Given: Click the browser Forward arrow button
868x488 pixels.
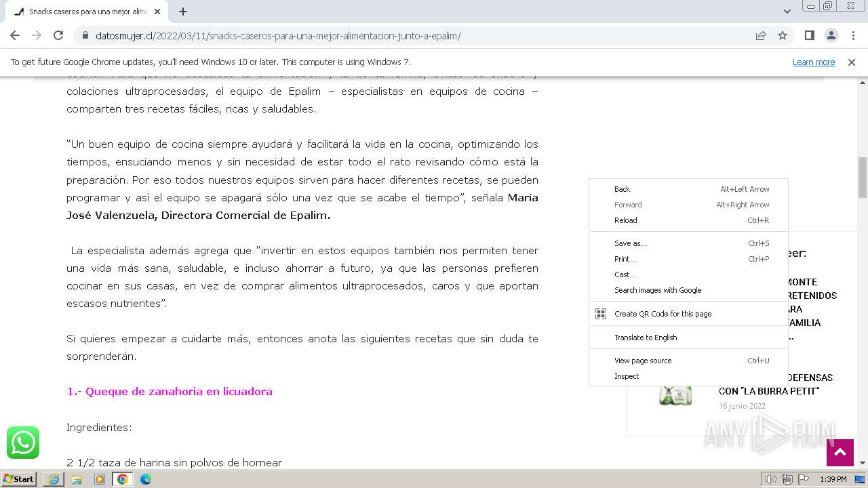Looking at the screenshot, I should click(37, 35).
